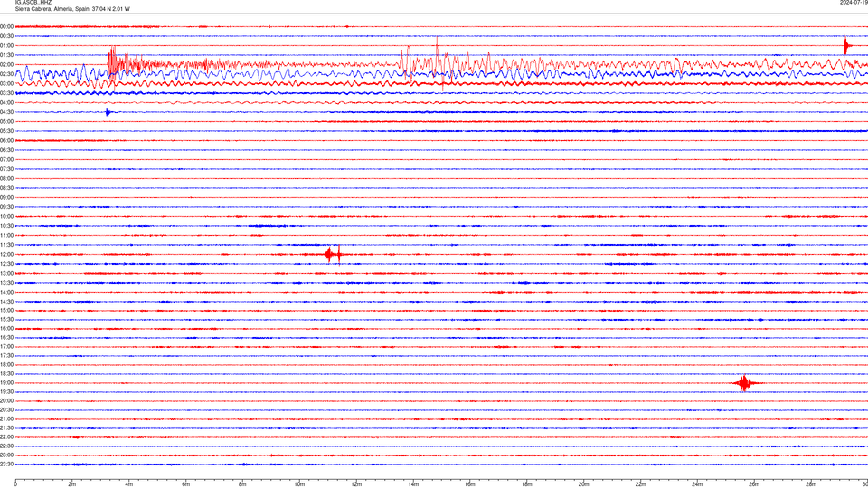868x488 pixels.
Task: Click the 02:30 trace time label
Action: 6,73
